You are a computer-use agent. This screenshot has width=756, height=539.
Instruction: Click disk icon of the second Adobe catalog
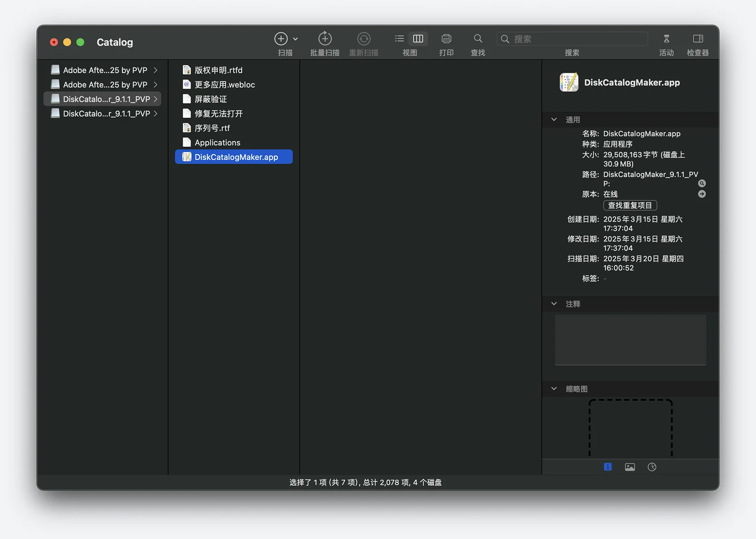tap(55, 85)
